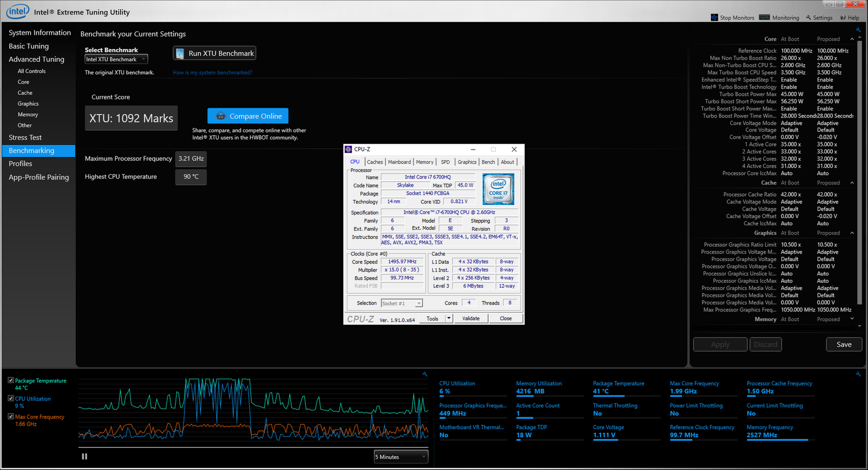Open 'How is my system benchmarked?' link
Viewport: 868px width, 470px height.
[x=212, y=72]
